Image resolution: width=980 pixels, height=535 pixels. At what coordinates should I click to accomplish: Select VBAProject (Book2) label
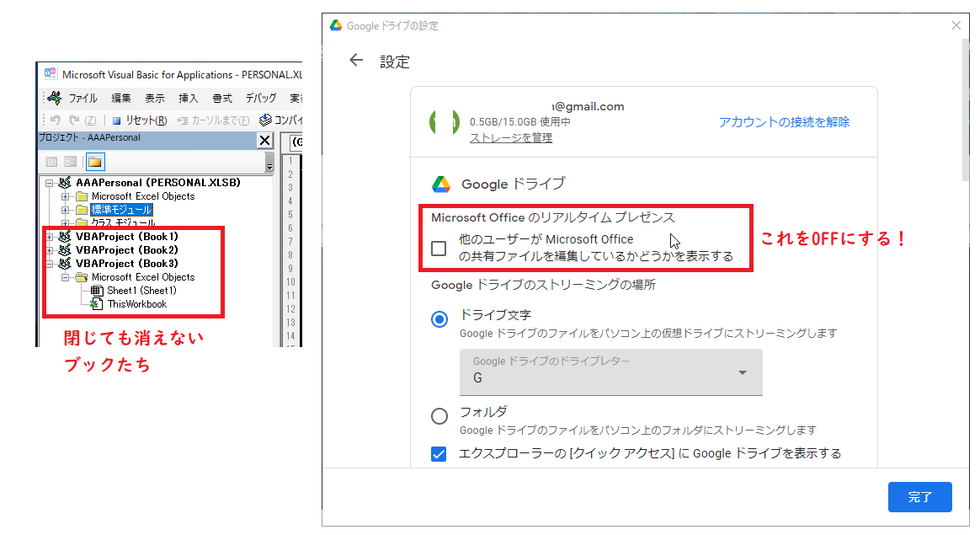[127, 250]
